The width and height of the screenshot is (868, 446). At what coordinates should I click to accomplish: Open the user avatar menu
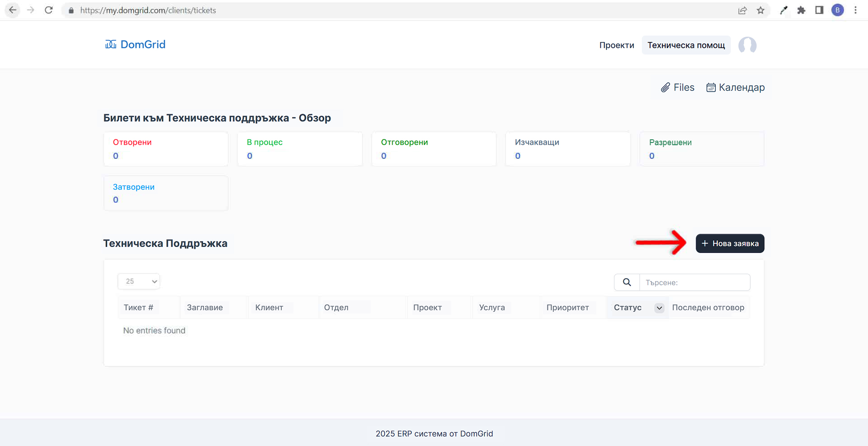(x=747, y=45)
